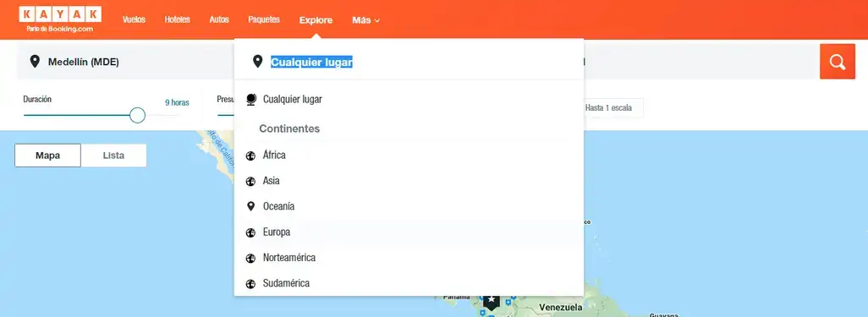Click the globe icon beside África

pyautogui.click(x=250, y=156)
